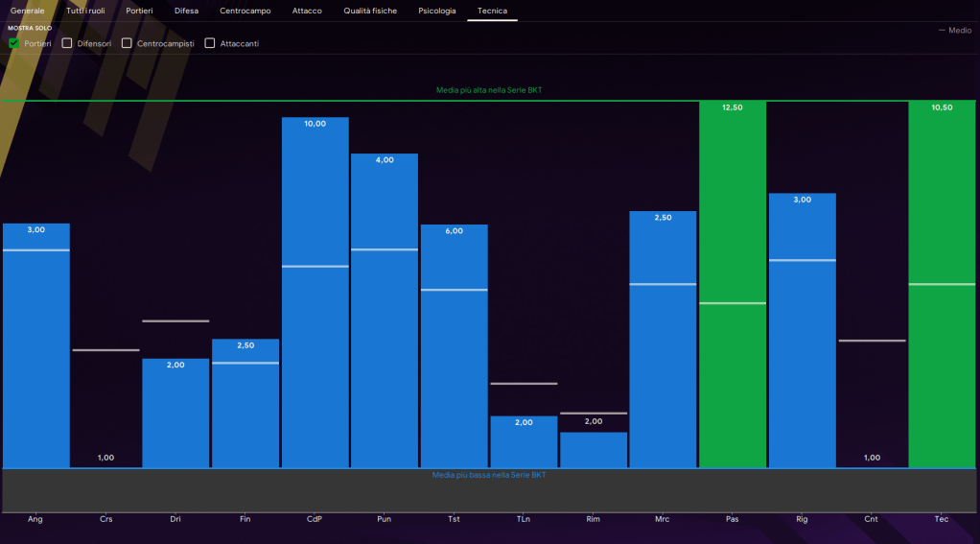Switch to the Attacco tab
Image resolution: width=980 pixels, height=544 pixels.
307,11
